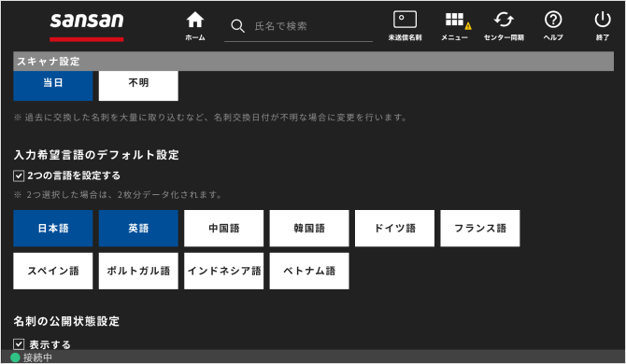Go to Home via the house icon
Viewport: 626px width, 364px height.
point(195,20)
